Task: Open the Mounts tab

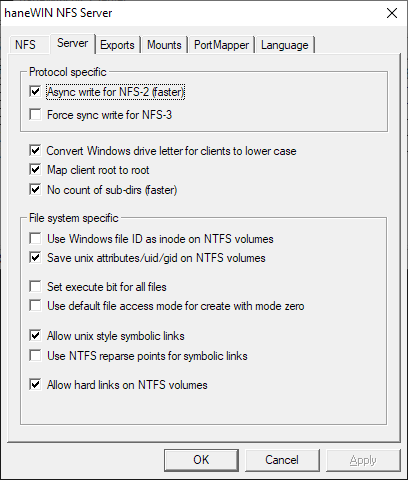Action: pos(164,45)
